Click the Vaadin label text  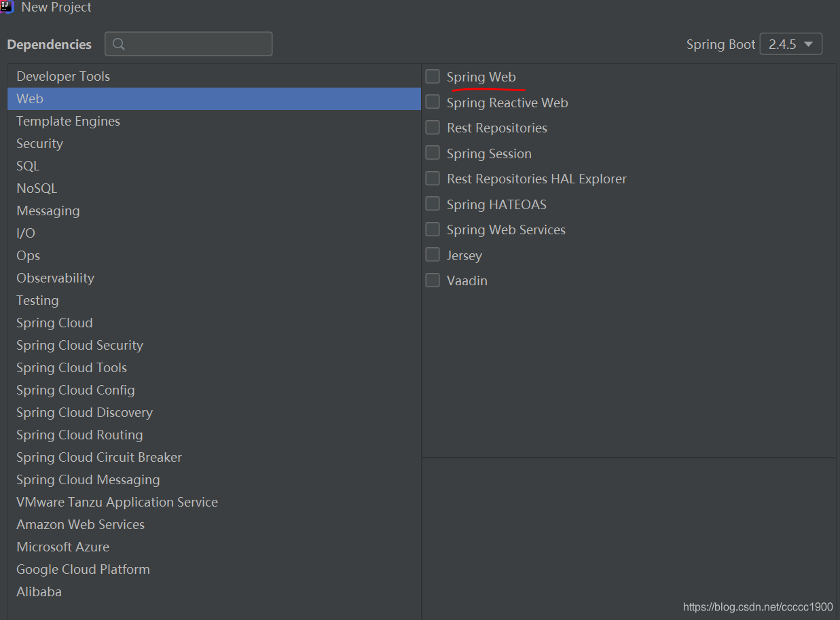pos(467,280)
